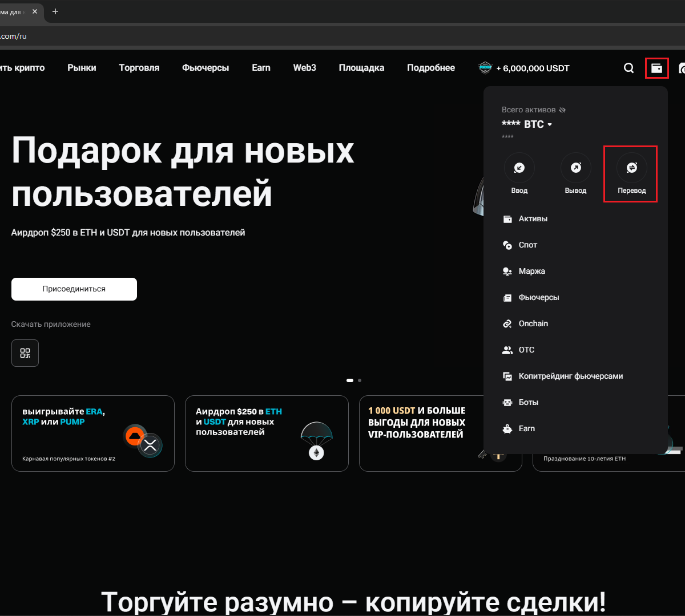Click the Всего активов label

tap(529, 110)
